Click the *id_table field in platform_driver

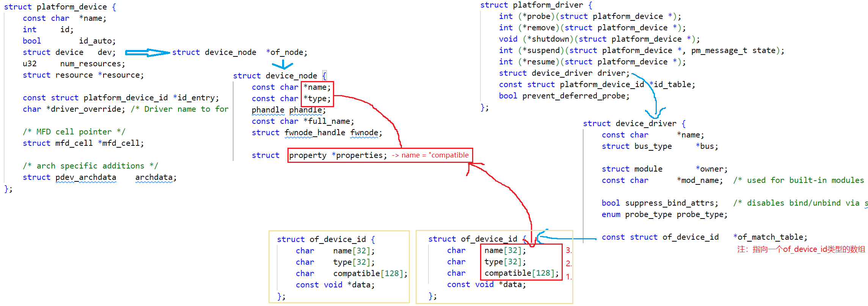pos(672,84)
